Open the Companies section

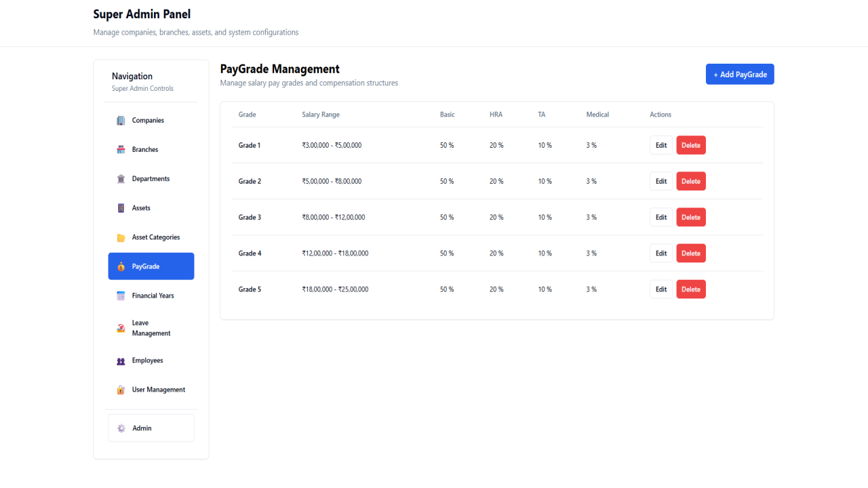[151, 121]
